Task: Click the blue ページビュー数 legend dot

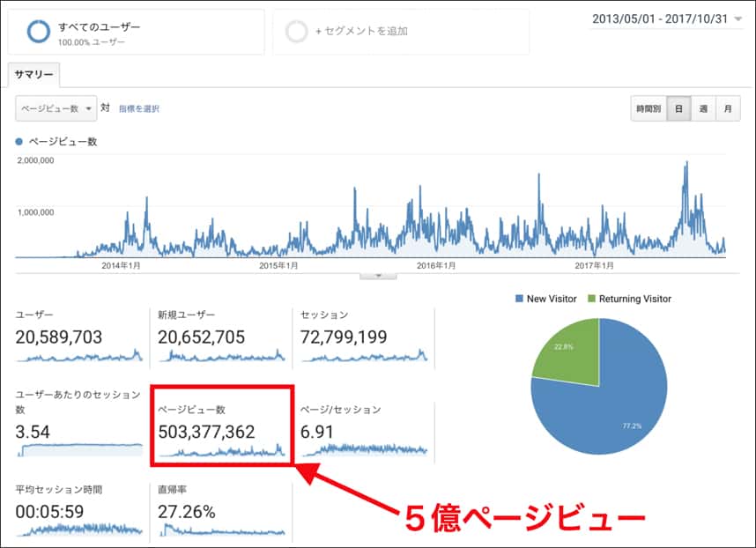Action: (x=19, y=142)
